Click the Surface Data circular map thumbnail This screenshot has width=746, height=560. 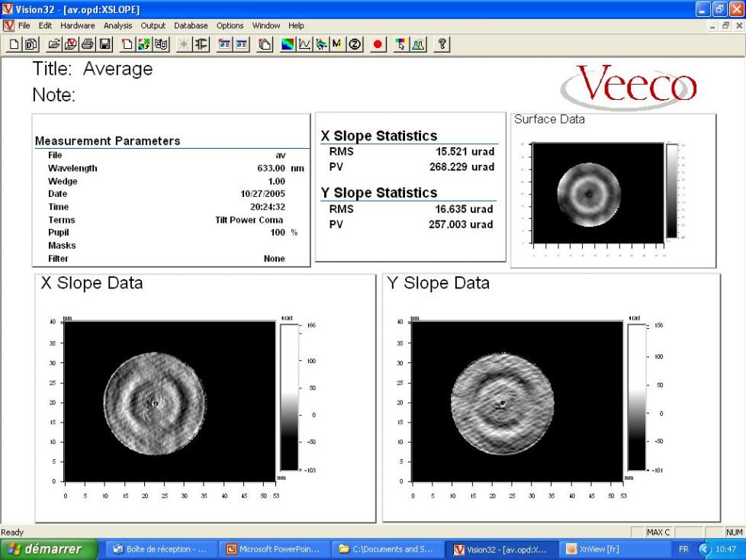(x=589, y=194)
